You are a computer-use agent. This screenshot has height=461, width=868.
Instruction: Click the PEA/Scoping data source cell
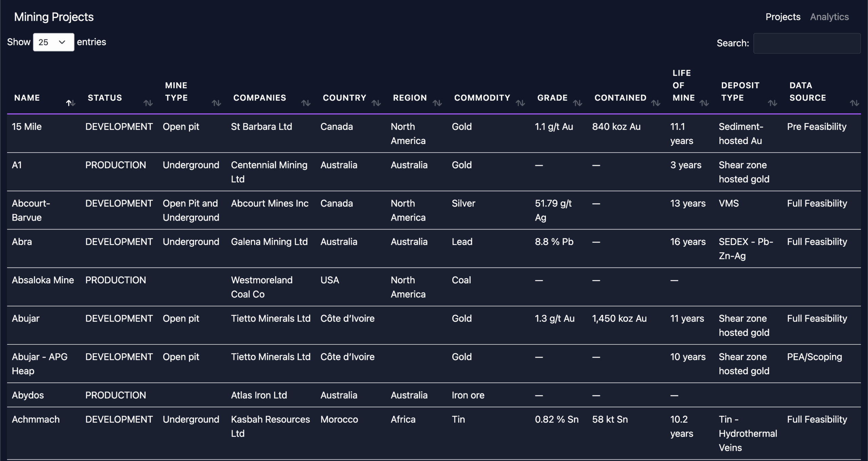[814, 357]
